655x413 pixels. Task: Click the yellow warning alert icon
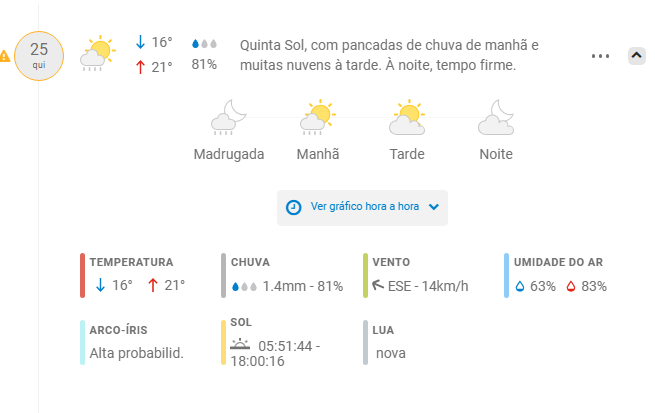pyautogui.click(x=5, y=56)
